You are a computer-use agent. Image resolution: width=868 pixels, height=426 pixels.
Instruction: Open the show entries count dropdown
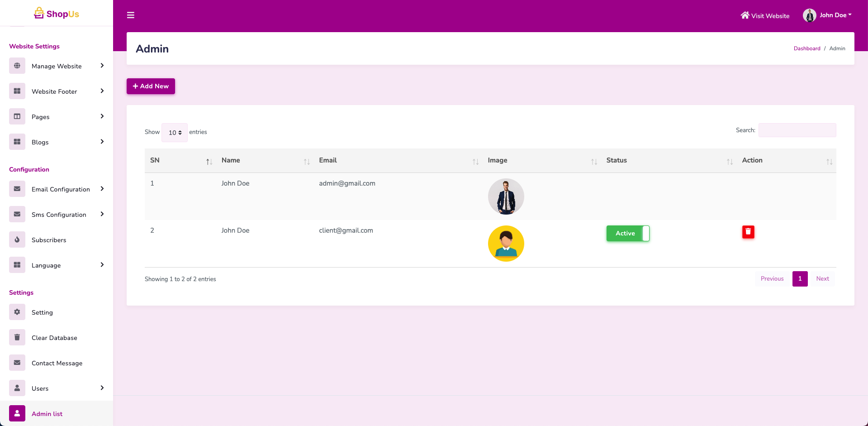[175, 133]
